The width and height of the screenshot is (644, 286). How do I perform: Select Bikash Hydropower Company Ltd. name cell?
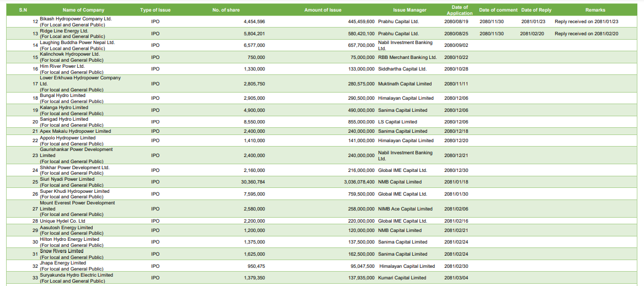pyautogui.click(x=76, y=21)
